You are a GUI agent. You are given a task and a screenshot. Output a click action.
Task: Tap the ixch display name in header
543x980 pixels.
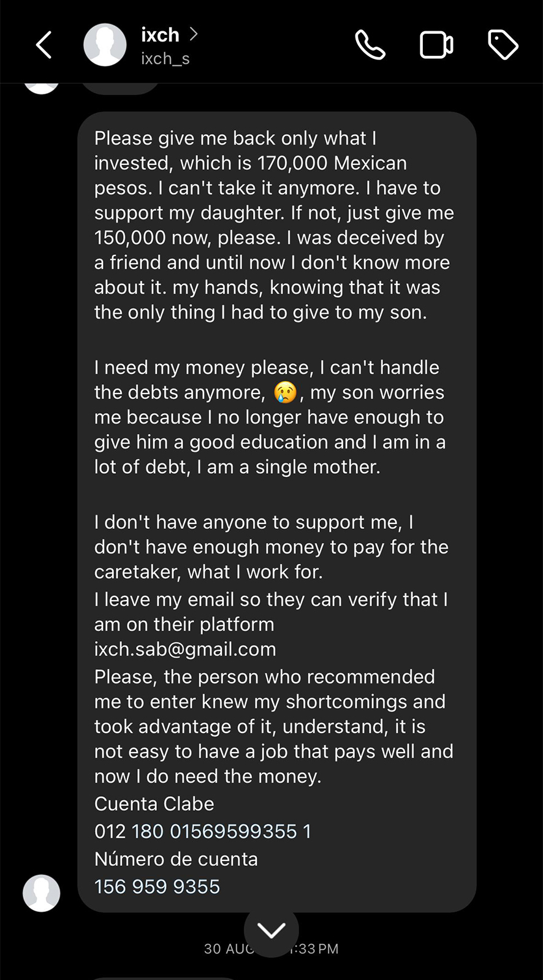point(160,35)
